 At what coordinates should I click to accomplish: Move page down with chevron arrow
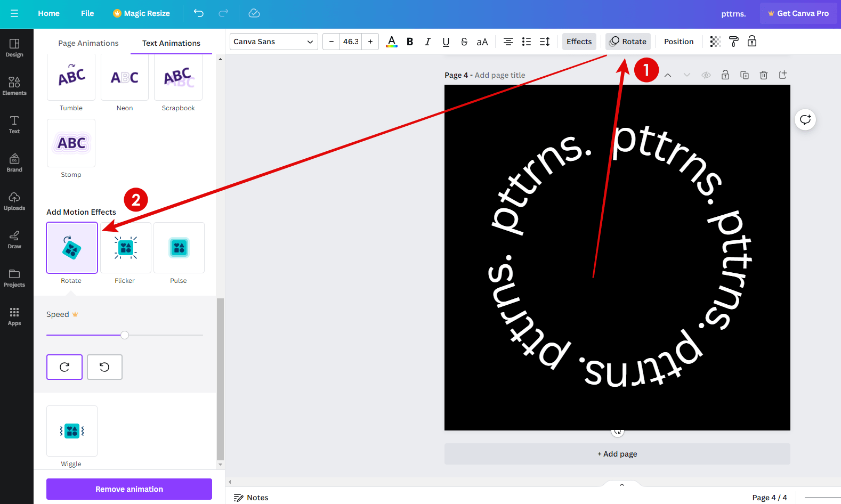pos(687,75)
